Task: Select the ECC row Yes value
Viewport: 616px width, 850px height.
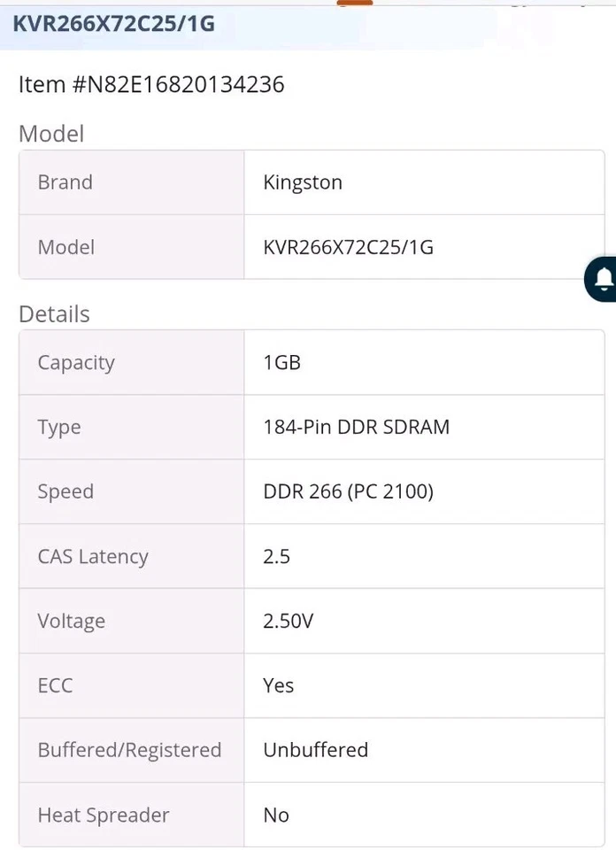Action: (278, 685)
